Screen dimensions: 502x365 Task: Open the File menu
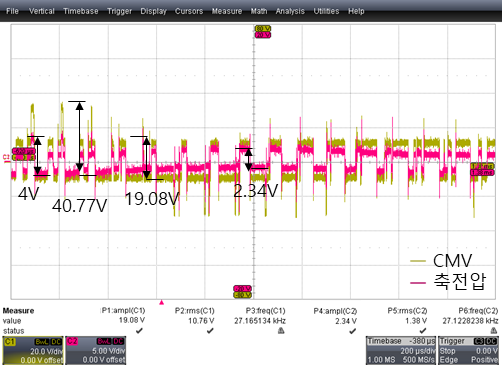point(12,11)
